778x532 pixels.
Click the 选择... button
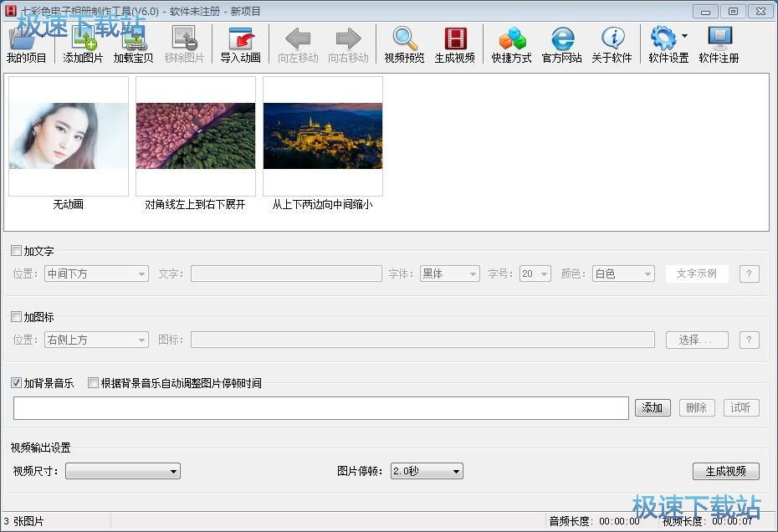point(697,340)
